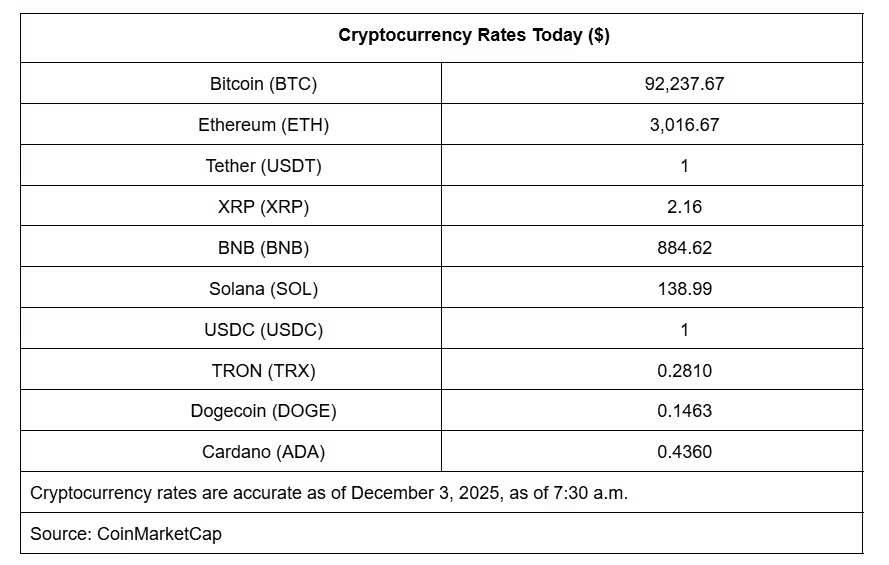Select the Dogecoin (DOGE) name cell
889x565 pixels.
point(263,411)
